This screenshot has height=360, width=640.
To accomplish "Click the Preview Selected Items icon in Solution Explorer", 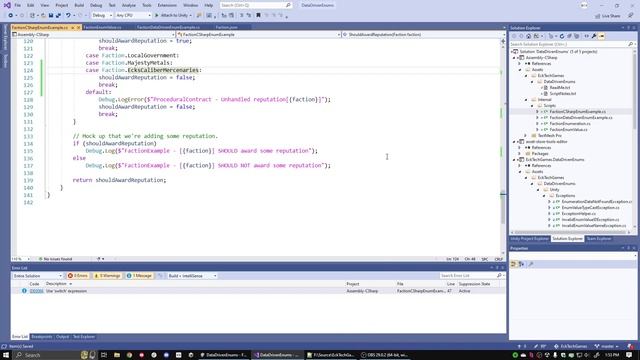I will [602, 36].
